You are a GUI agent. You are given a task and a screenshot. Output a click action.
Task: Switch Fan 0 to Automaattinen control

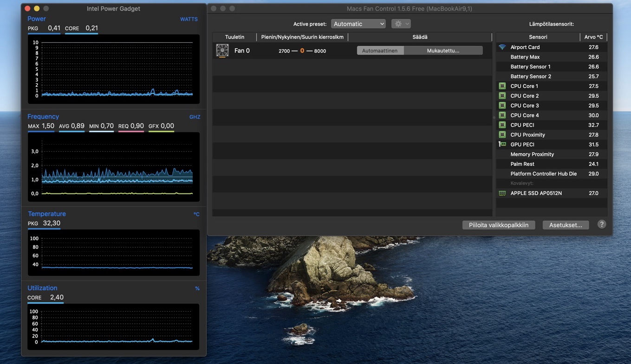pos(380,51)
